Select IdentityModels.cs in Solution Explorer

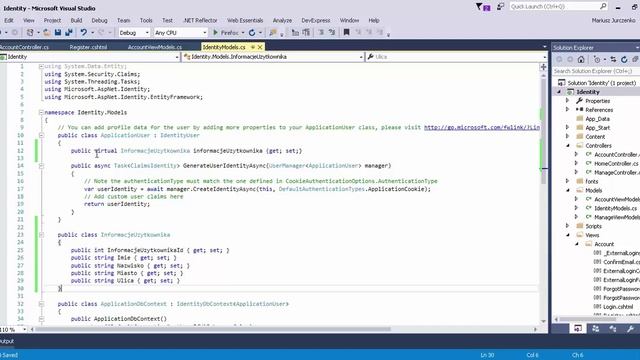point(615,208)
